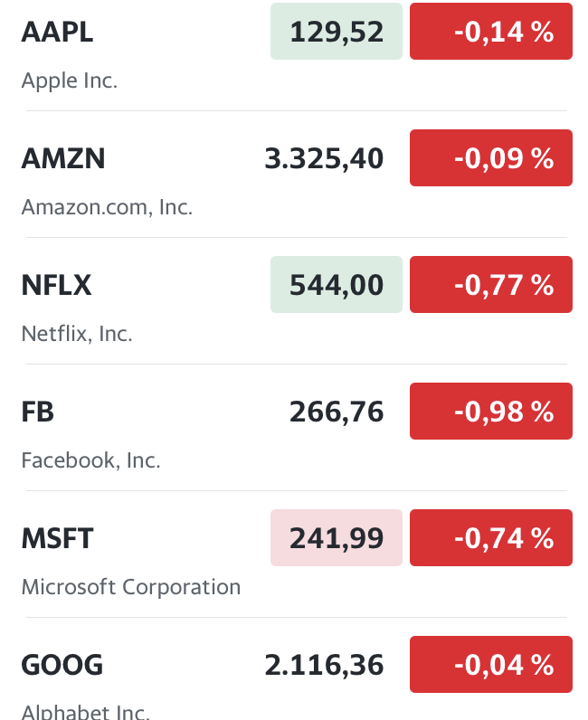
Task: Select the Amazon.com, Inc. company name
Action: point(107,207)
